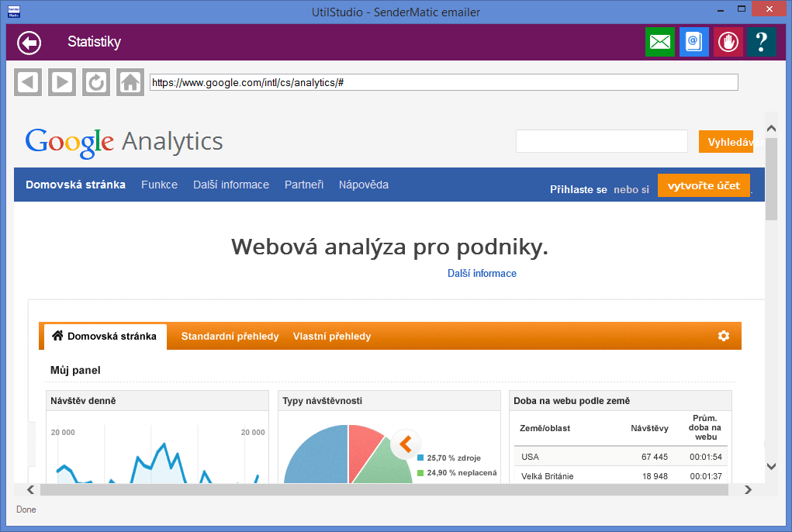Click the Další informace link under the headline

482,273
